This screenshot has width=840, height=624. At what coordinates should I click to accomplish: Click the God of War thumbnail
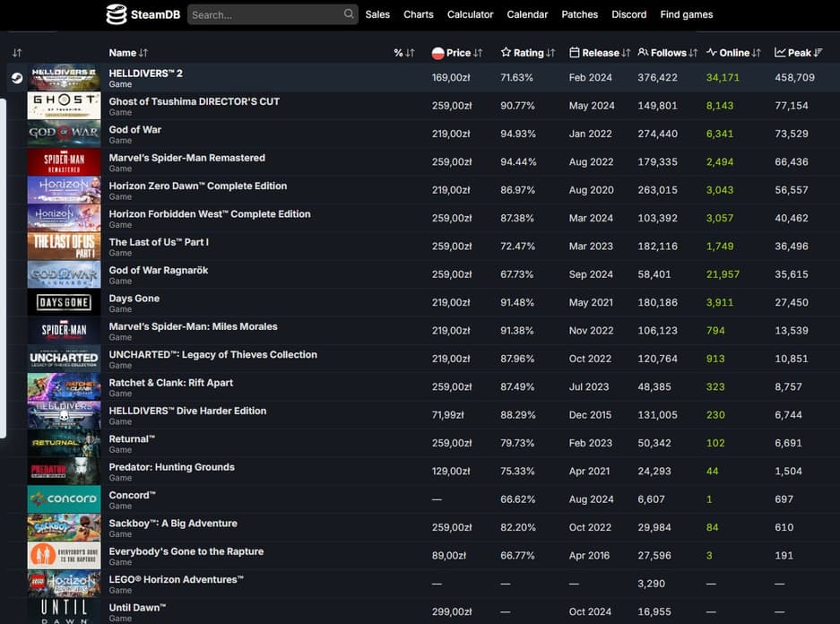tap(64, 134)
